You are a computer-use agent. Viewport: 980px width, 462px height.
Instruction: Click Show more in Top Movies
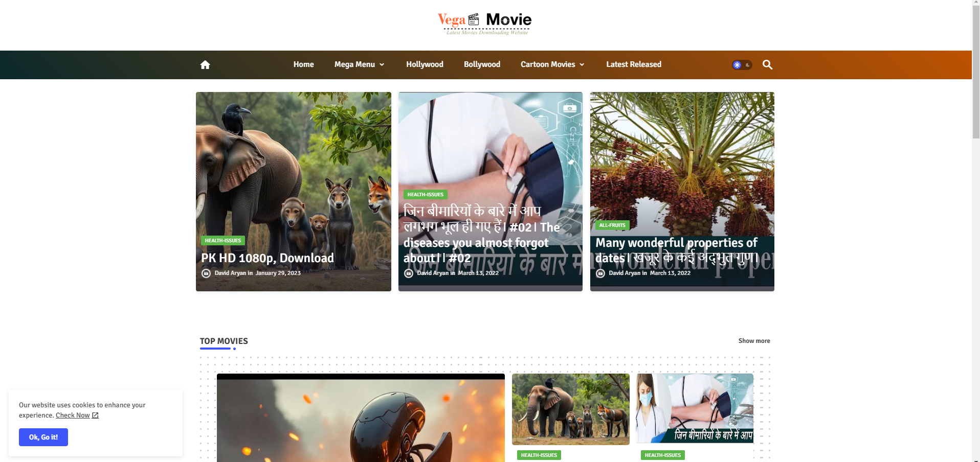click(x=754, y=341)
